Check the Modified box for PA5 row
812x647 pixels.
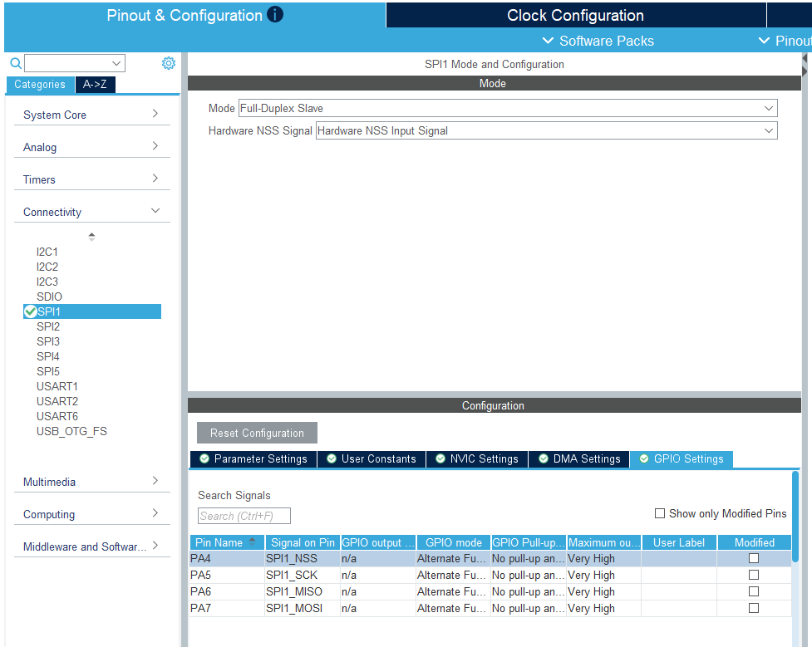[x=754, y=575]
